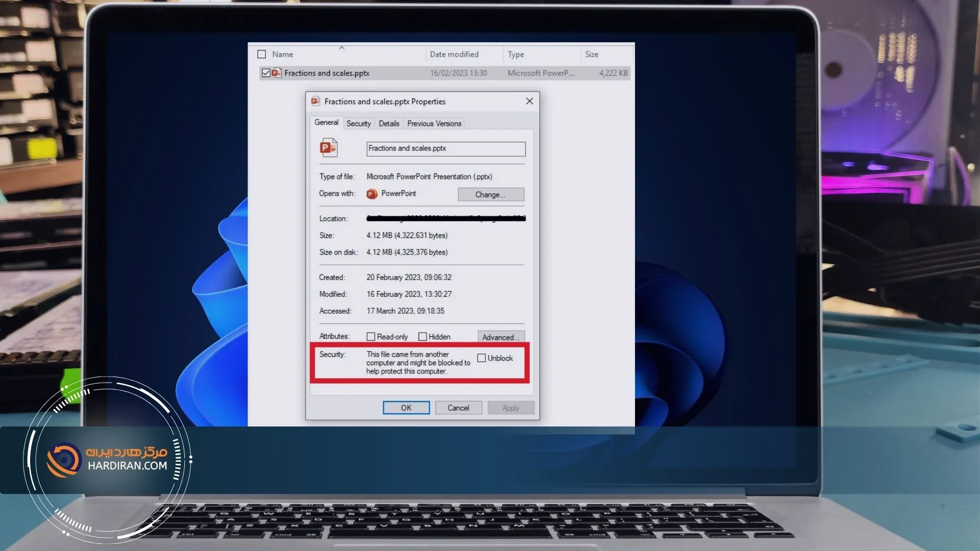
Task: Click the PowerPoint icon next to Fractions and scales.pptx
Action: tap(276, 72)
